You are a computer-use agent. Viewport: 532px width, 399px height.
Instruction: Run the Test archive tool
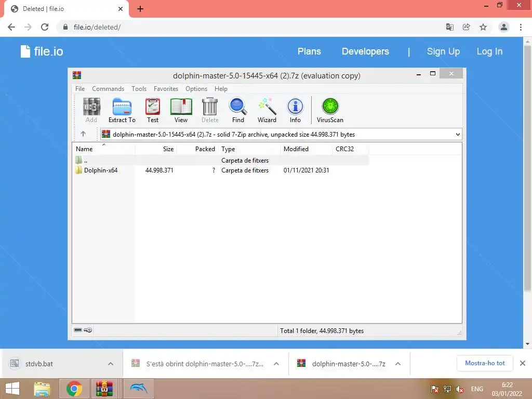click(153, 110)
